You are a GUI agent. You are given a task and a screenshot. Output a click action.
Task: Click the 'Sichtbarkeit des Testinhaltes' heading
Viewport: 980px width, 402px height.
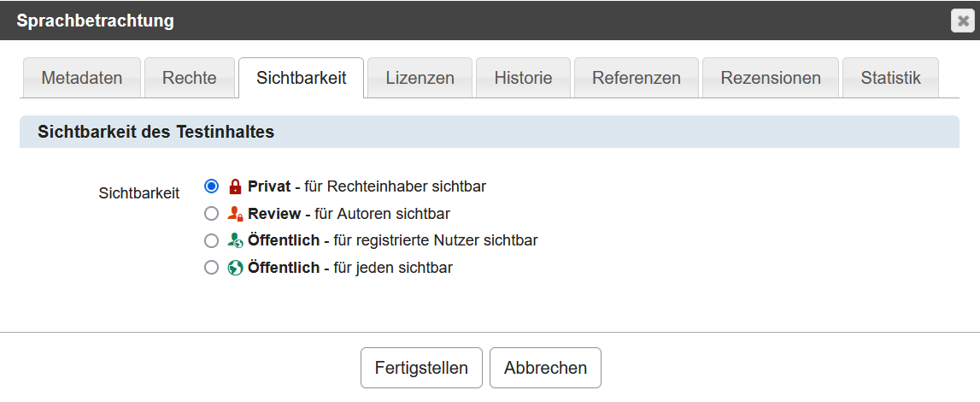click(x=156, y=132)
